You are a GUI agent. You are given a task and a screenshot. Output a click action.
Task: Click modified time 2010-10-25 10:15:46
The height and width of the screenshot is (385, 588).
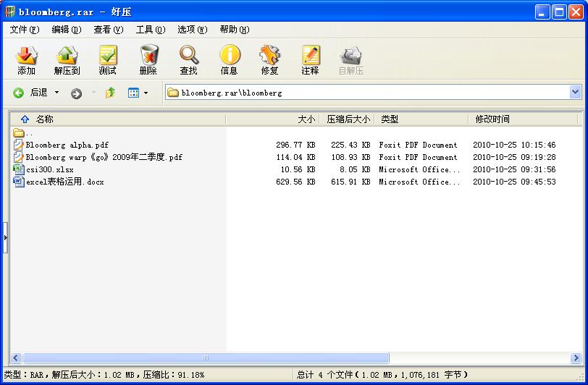pos(514,145)
